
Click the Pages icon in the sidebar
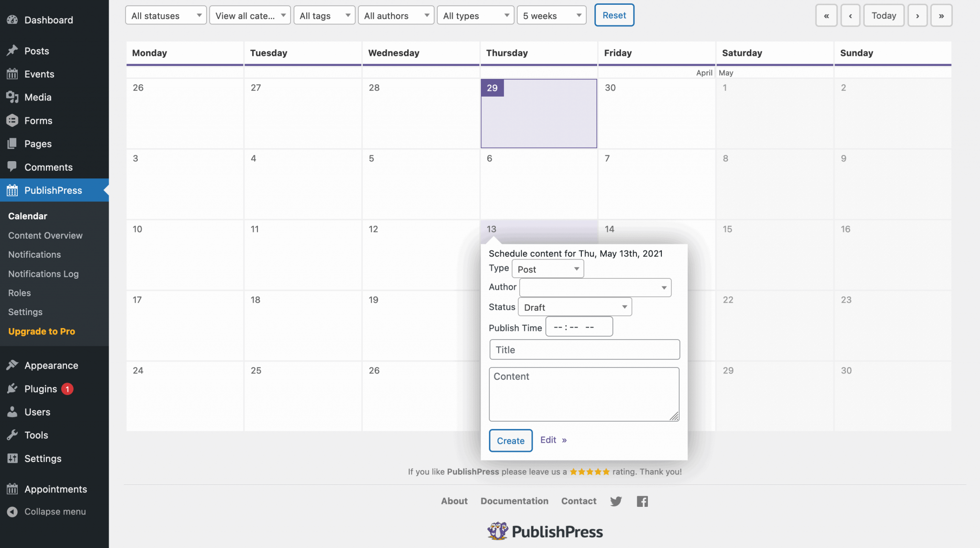(x=12, y=143)
